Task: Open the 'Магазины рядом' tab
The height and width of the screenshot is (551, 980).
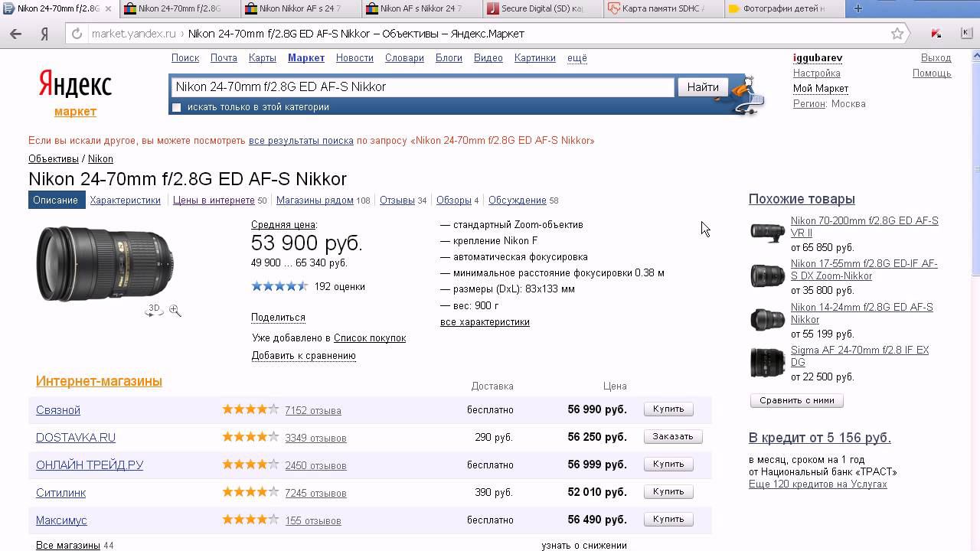Action: pyautogui.click(x=315, y=201)
